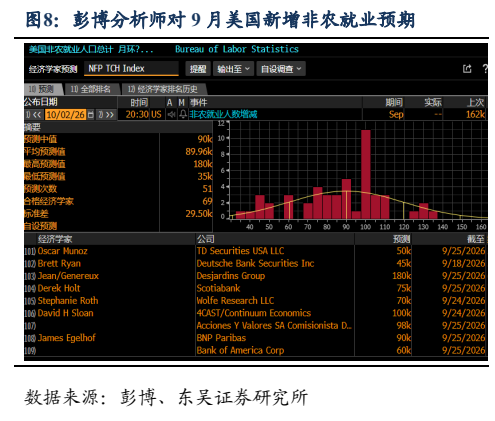Go to next release date arrows
This screenshot has width=495, height=421.
tap(106, 115)
